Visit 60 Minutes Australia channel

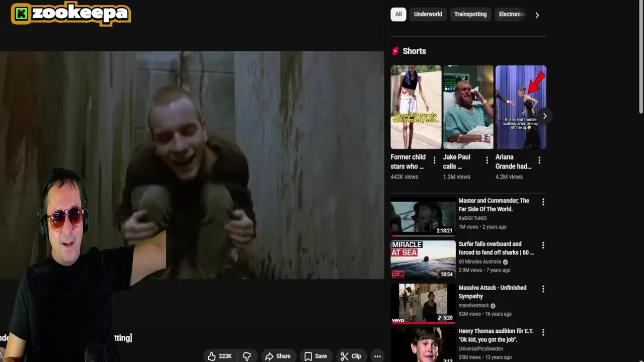pos(480,262)
